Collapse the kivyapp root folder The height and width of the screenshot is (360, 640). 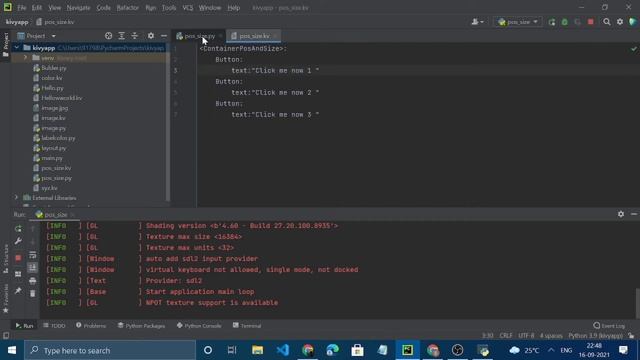point(17,48)
